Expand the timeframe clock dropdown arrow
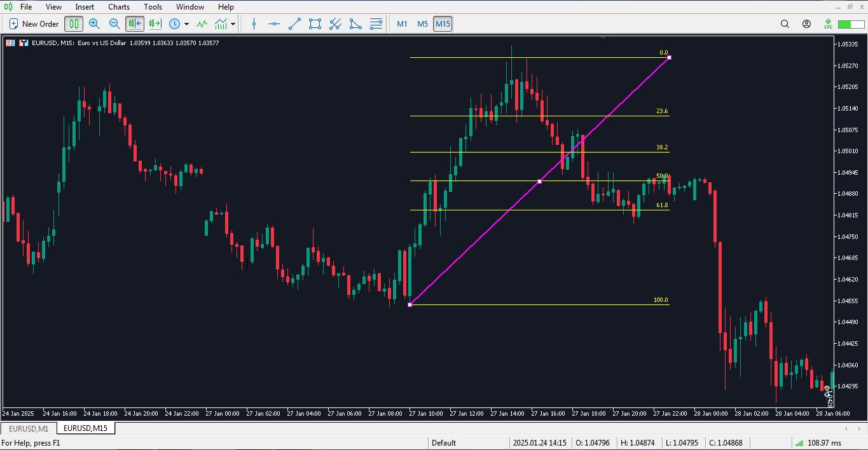The image size is (868, 450). tap(186, 24)
